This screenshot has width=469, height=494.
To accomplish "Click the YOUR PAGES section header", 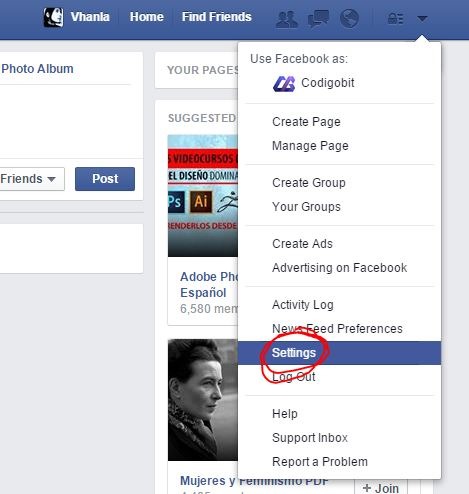I will point(203,70).
